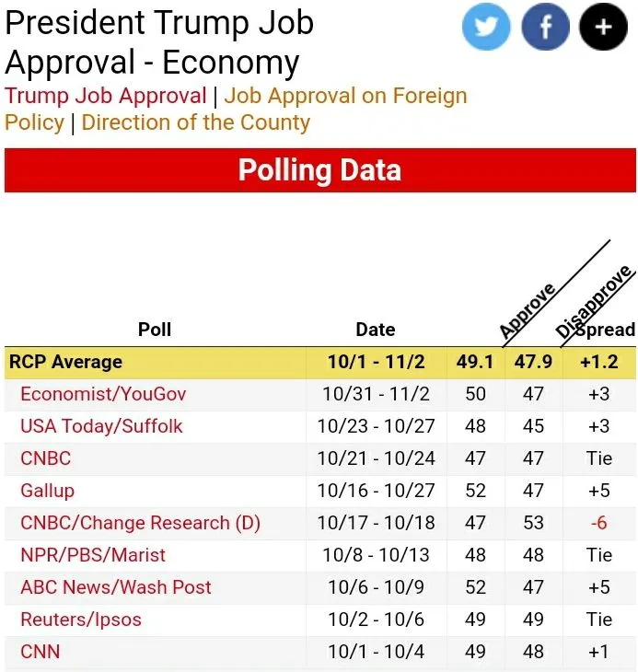Open the Economist/YouGov poll link
This screenshot has height=672, width=638.
pos(103,394)
